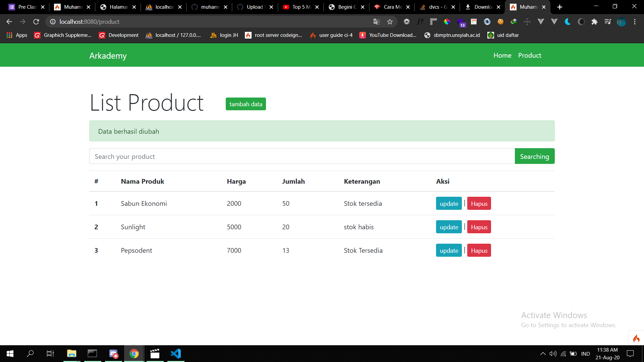Open the ColorZilla color picker extension

(x=447, y=21)
